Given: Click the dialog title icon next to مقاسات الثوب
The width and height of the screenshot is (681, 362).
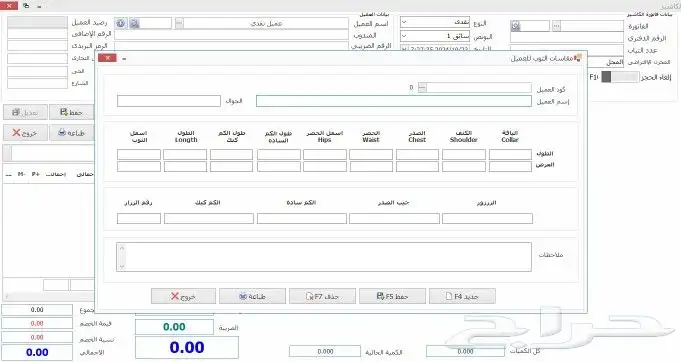Looking at the screenshot, I should [577, 57].
